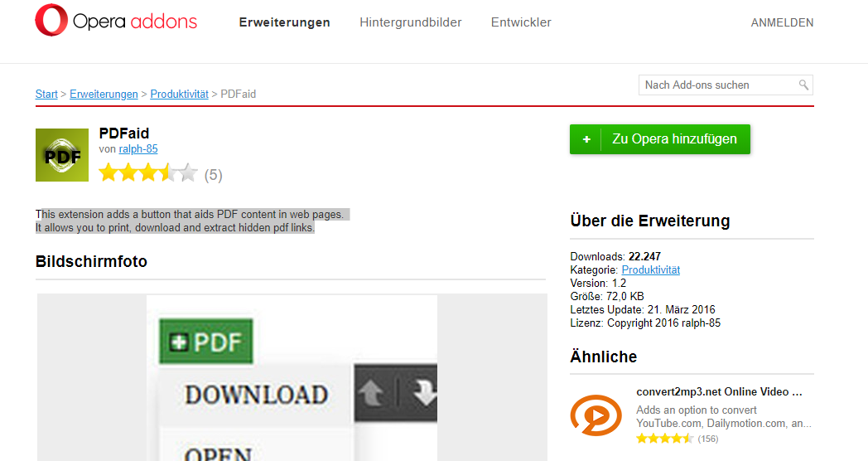Click convert2mp3.net orange play icon

[x=596, y=415]
